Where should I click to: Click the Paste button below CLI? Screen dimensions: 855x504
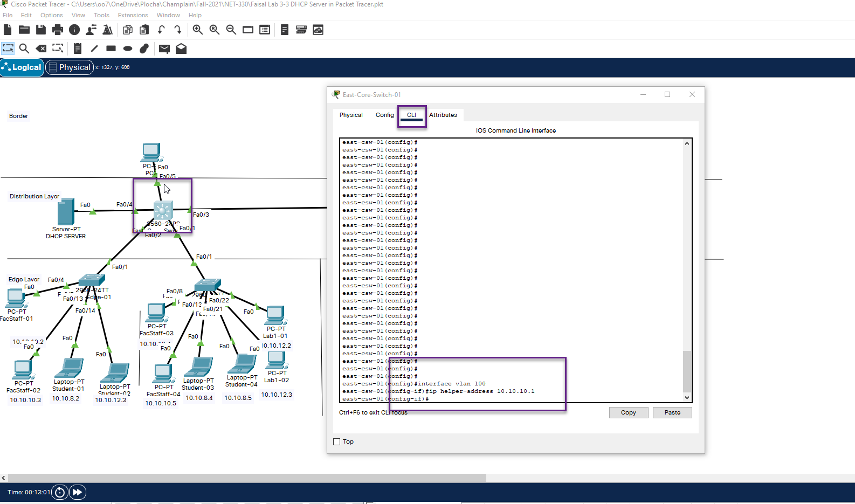tap(672, 412)
